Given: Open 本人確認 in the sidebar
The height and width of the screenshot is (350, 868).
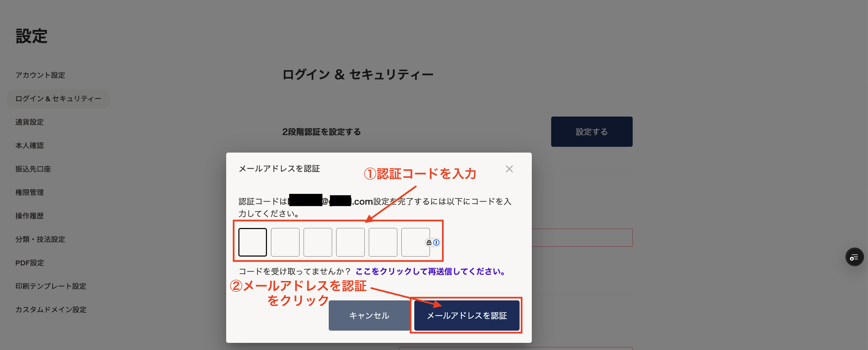Looking at the screenshot, I should (30, 145).
